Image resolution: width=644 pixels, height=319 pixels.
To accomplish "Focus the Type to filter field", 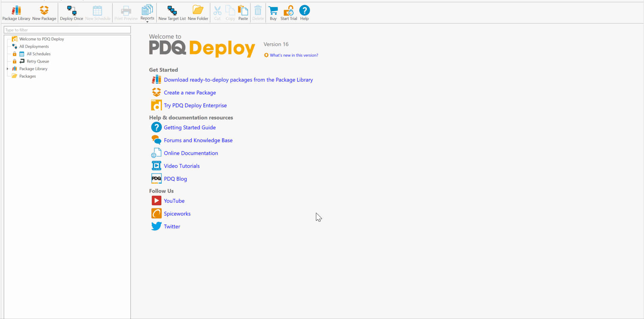I will click(67, 30).
